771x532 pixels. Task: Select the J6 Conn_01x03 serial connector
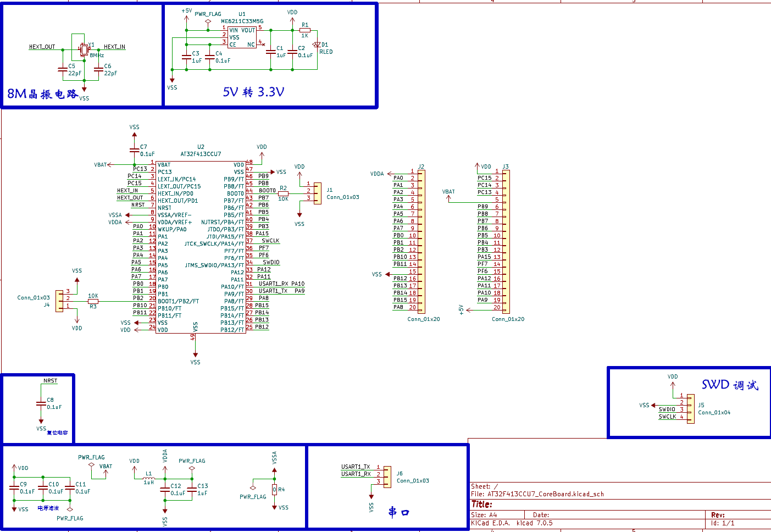click(387, 477)
